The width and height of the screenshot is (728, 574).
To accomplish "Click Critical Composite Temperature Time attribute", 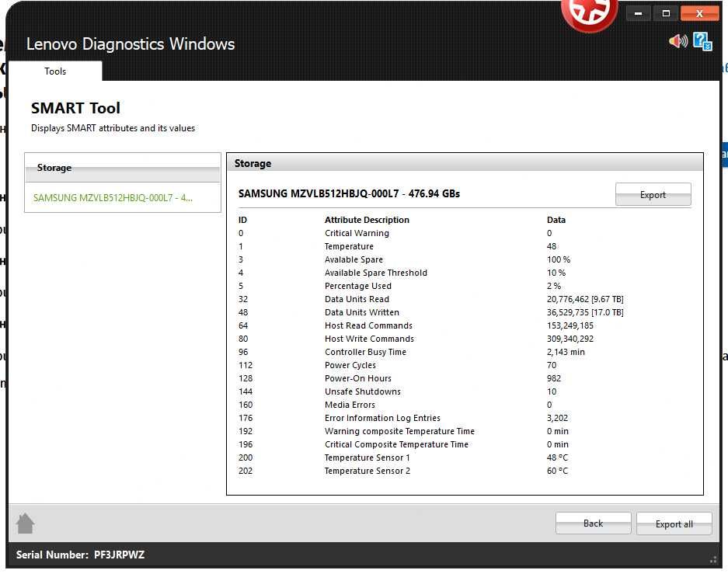I will point(396,444).
